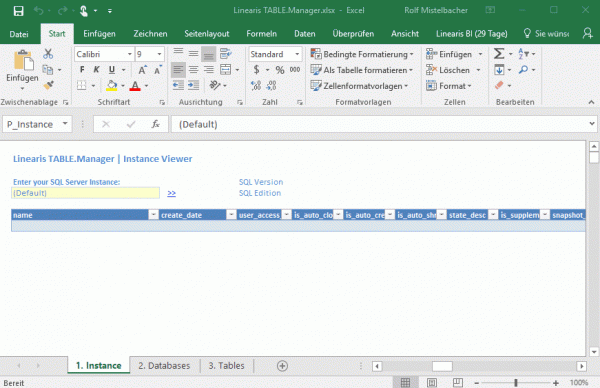600x388 pixels.
Task: Toggle wrap text icon
Action: pyautogui.click(x=226, y=54)
